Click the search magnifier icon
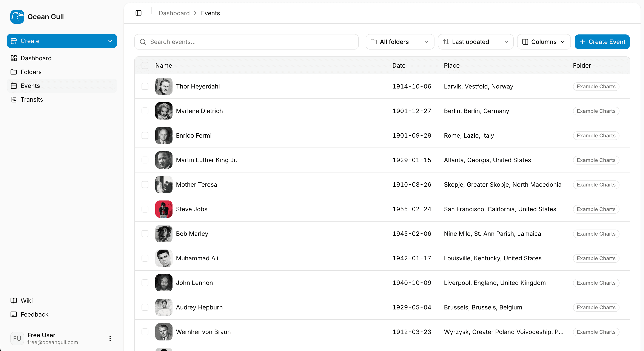Screen dimensions: 644x351 [143, 42]
